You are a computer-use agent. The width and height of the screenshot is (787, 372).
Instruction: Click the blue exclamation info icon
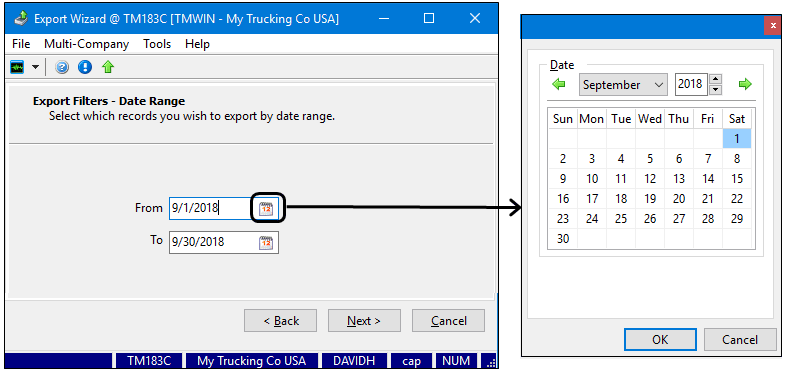point(85,67)
